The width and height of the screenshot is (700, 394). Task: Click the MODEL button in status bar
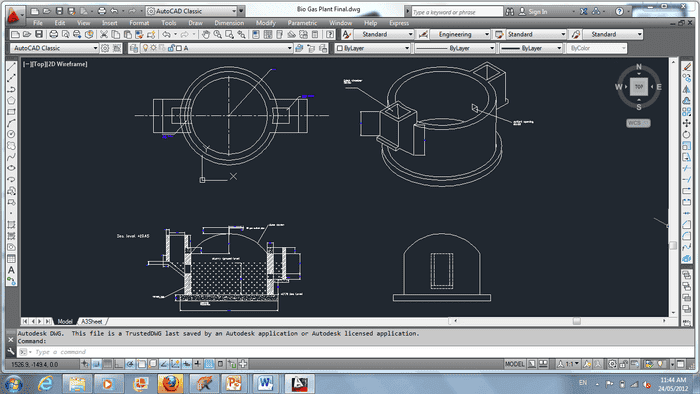515,364
